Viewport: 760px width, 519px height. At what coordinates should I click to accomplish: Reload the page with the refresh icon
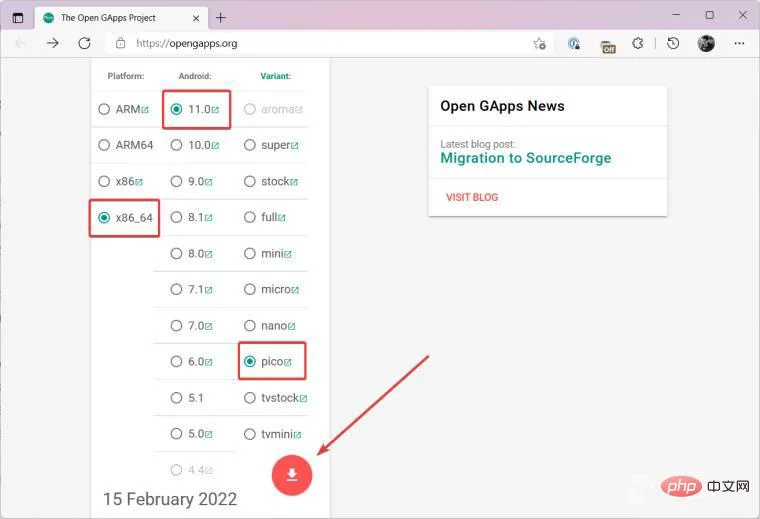(x=84, y=44)
